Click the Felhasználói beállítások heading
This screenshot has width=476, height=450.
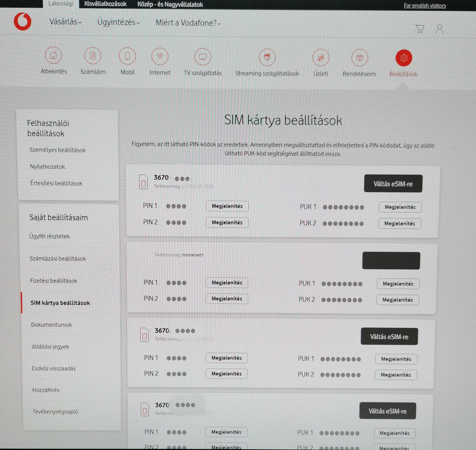(x=48, y=128)
